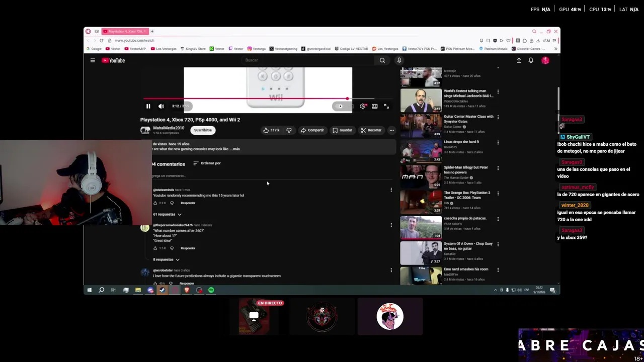Open the Codigo LV-VECTOR bookmark

(x=351, y=49)
